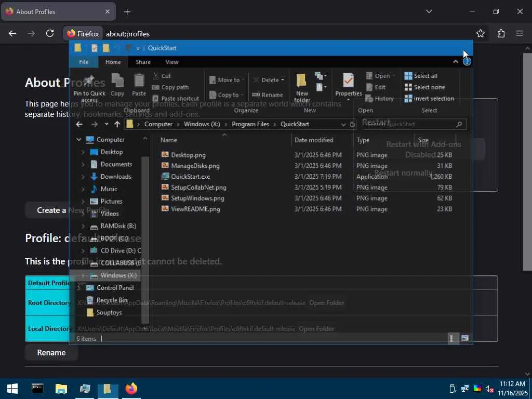Click the Copy ribbon icon
This screenshot has width=532, height=399.
click(x=117, y=85)
